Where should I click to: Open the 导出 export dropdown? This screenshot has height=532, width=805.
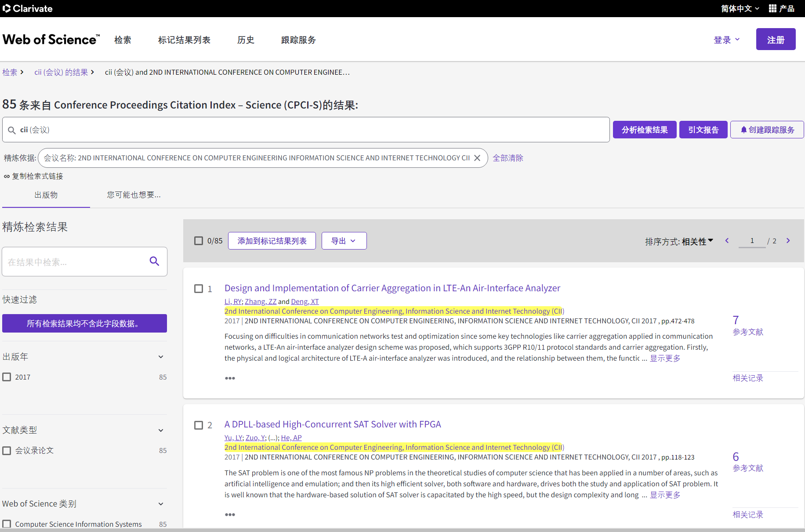[x=344, y=241]
